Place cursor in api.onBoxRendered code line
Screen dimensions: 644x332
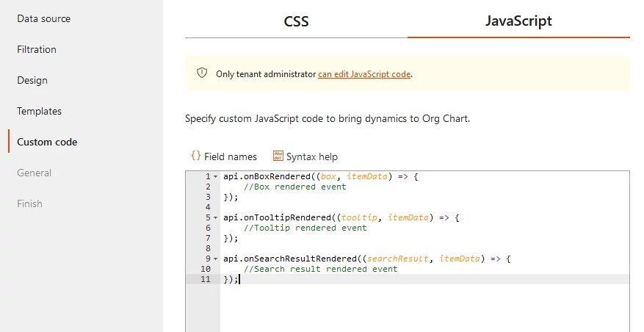point(321,177)
